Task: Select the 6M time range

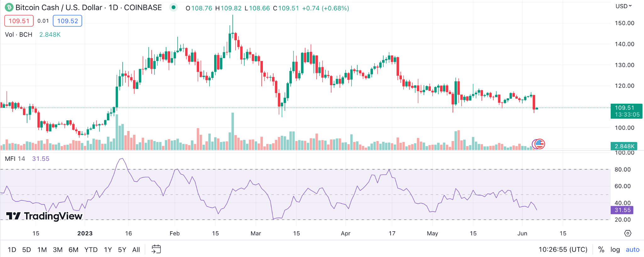Action: pos(74,250)
